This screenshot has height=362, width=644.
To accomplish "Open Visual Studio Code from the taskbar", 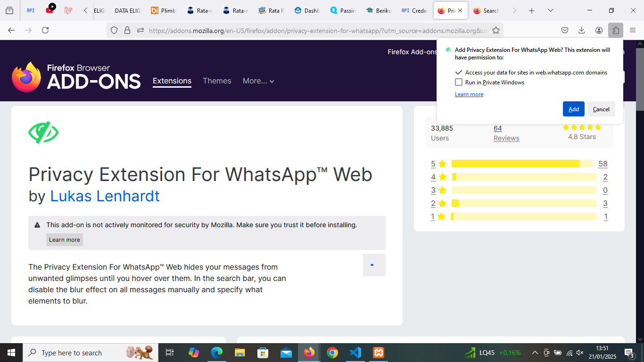I will 355,353.
